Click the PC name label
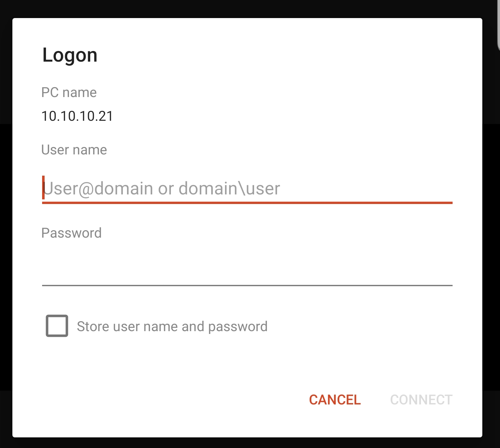 pyautogui.click(x=69, y=92)
